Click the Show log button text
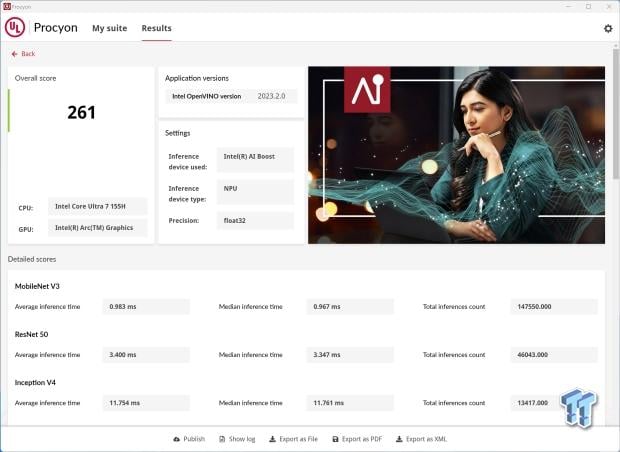Screen dimensions: 620x452 (x=242, y=439)
